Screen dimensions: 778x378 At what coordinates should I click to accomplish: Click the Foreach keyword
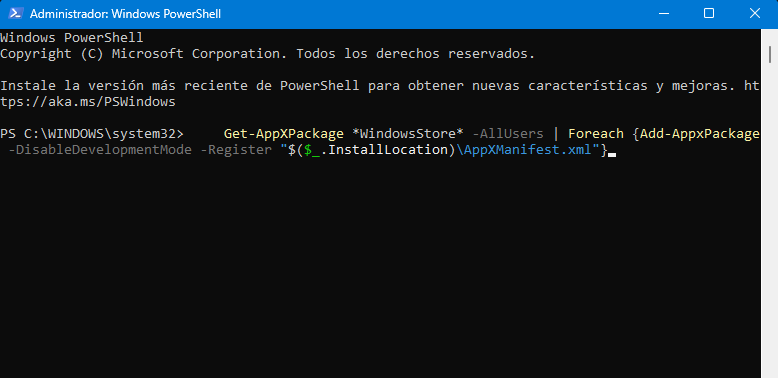(x=596, y=133)
